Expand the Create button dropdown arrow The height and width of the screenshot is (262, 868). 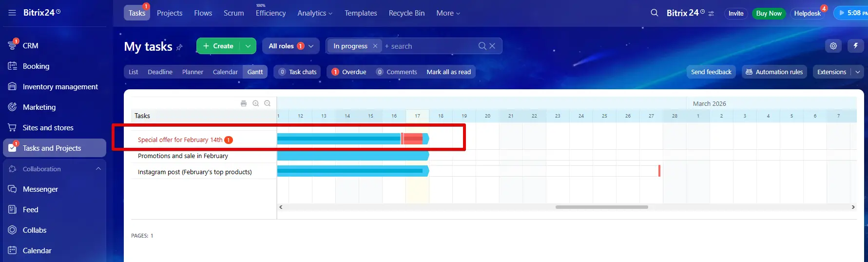click(x=248, y=46)
